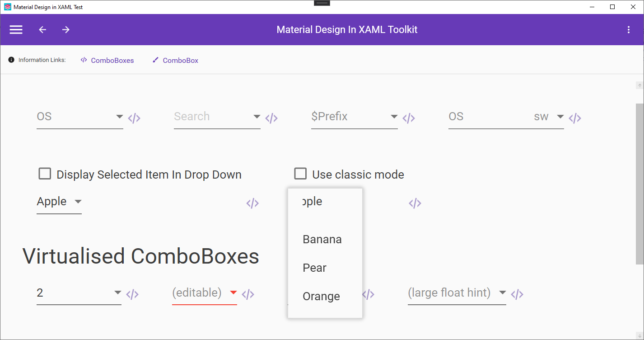Expand the Search combo box
Viewport: 644px width, 340px height.
click(257, 117)
